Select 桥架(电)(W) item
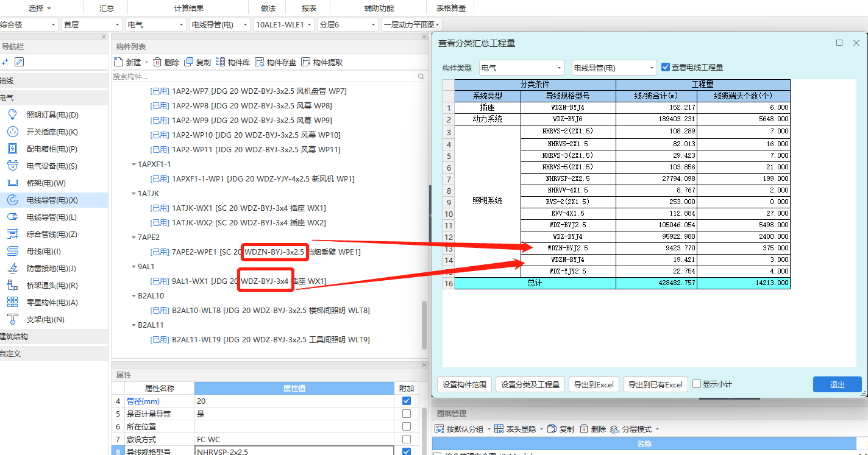Screen dimensions: 868x455 [46, 183]
